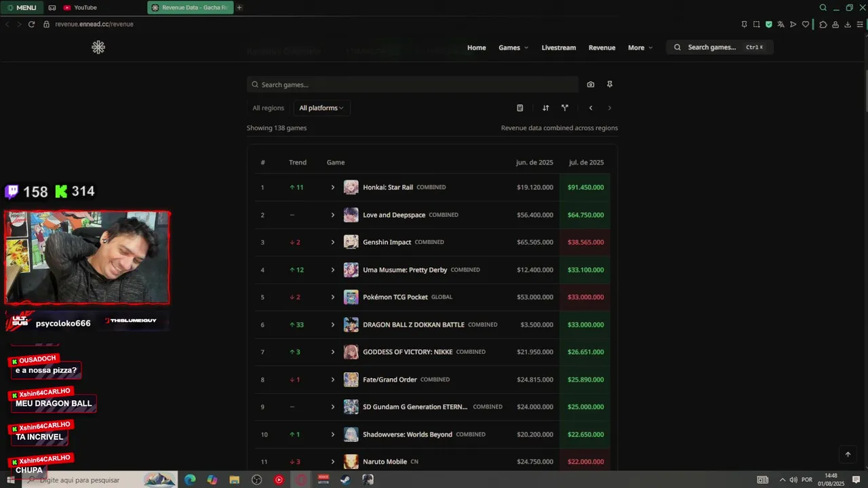The height and width of the screenshot is (488, 868).
Task: Go to the Home nav item
Action: point(477,47)
